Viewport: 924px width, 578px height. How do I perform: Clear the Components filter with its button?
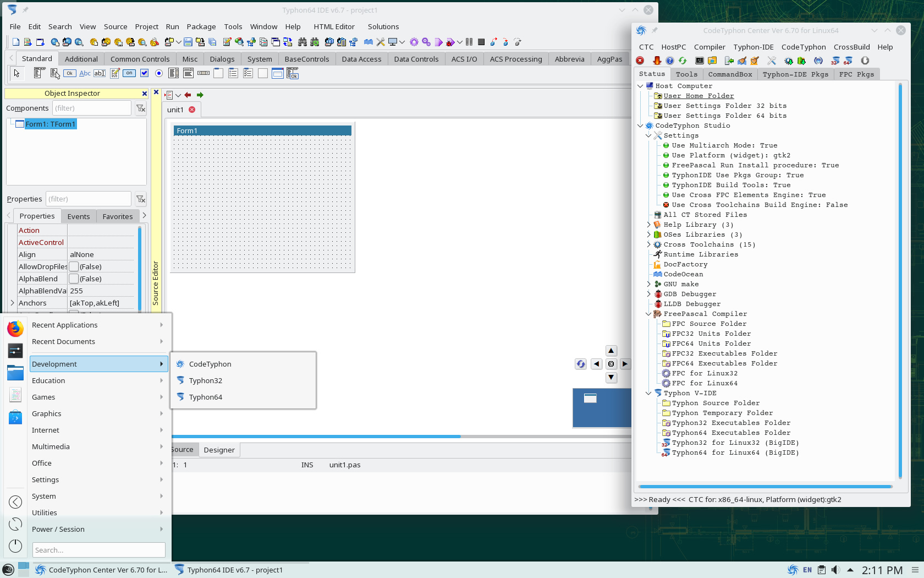coord(141,108)
